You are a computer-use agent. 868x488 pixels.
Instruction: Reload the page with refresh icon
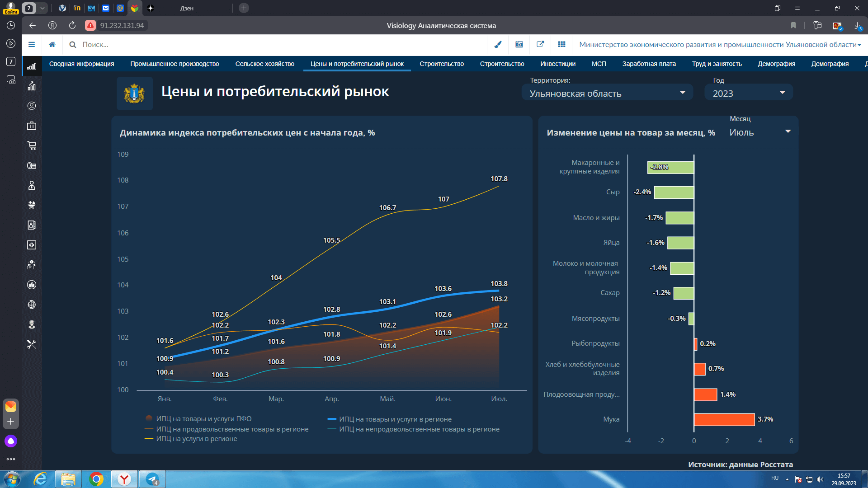click(72, 25)
